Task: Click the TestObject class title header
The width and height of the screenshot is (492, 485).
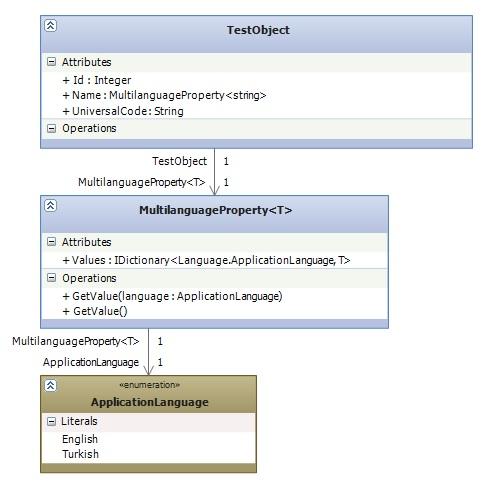Action: [258, 30]
